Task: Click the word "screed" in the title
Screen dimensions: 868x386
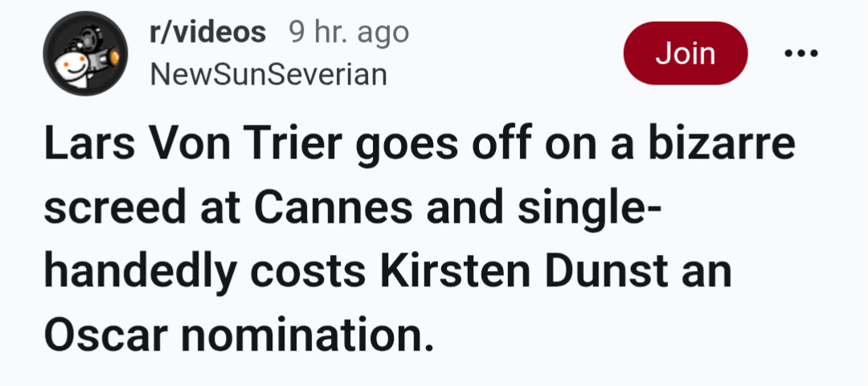Action: tap(110, 209)
